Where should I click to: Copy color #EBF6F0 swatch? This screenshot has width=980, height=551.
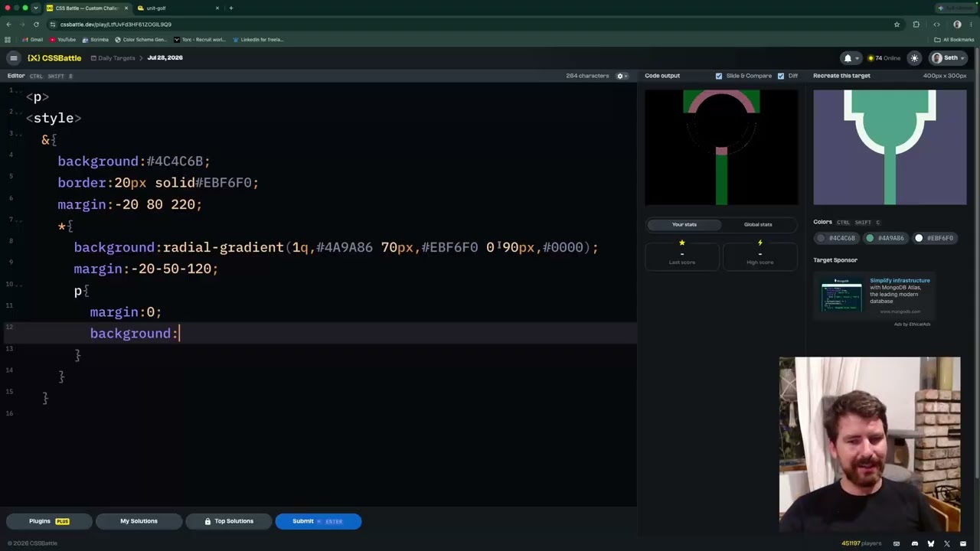[936, 238]
